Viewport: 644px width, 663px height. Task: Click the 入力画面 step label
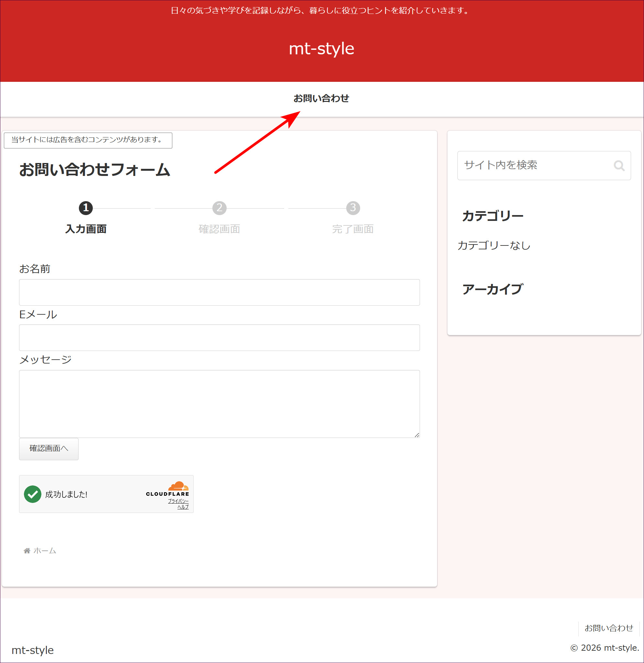coord(86,229)
